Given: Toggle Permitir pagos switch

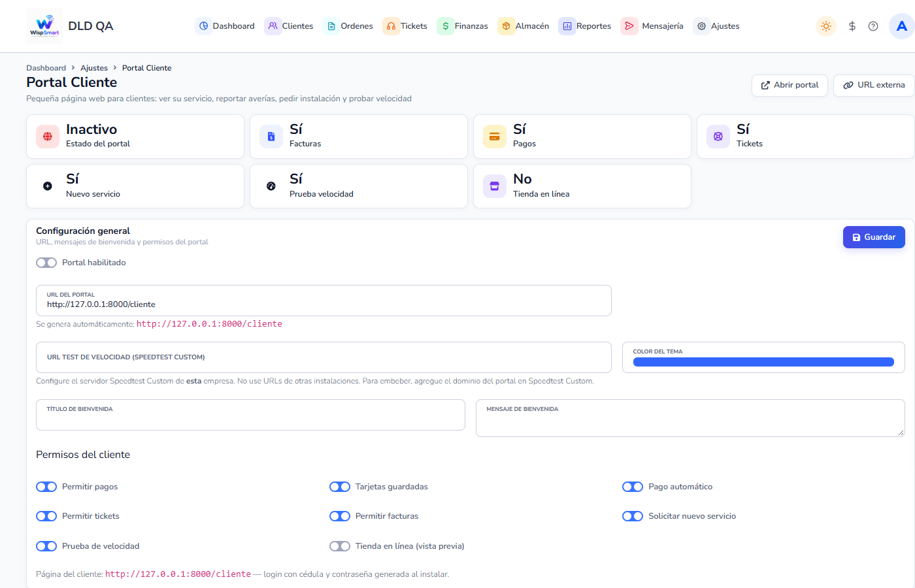Looking at the screenshot, I should 46,487.
